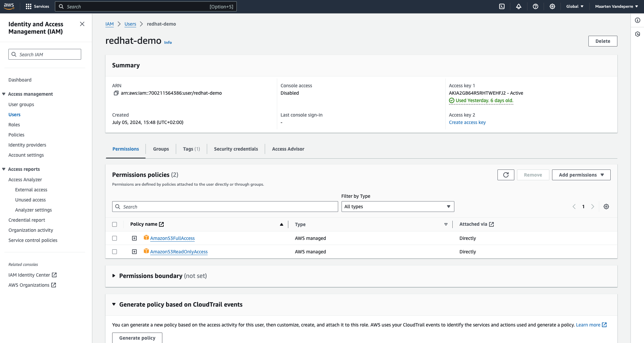This screenshot has width=644, height=343.
Task: Open Unused access under Access Analyzer
Action: tap(30, 200)
